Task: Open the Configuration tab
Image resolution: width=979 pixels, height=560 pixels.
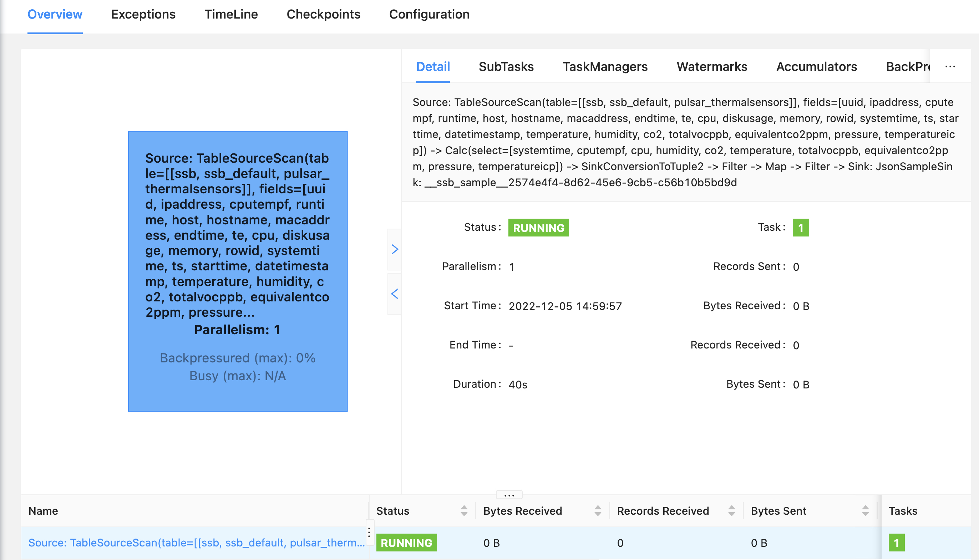Action: point(429,14)
